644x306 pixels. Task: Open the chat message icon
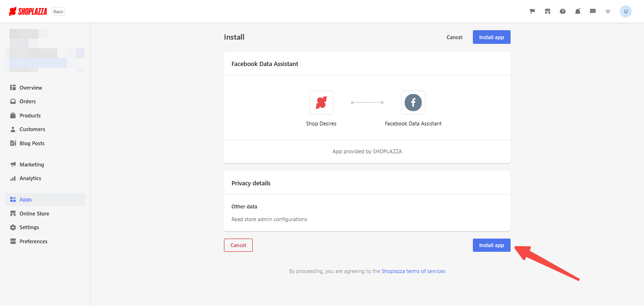(593, 11)
